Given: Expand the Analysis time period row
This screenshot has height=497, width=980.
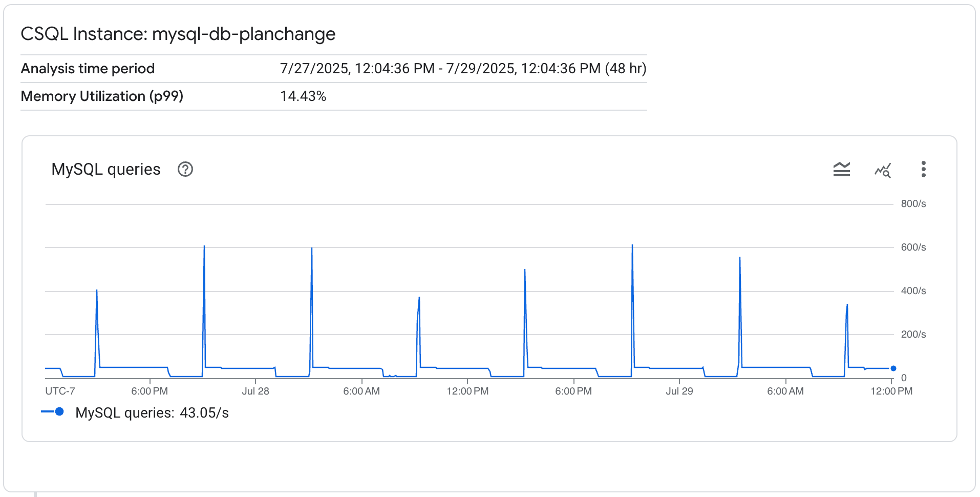Looking at the screenshot, I should [88, 68].
